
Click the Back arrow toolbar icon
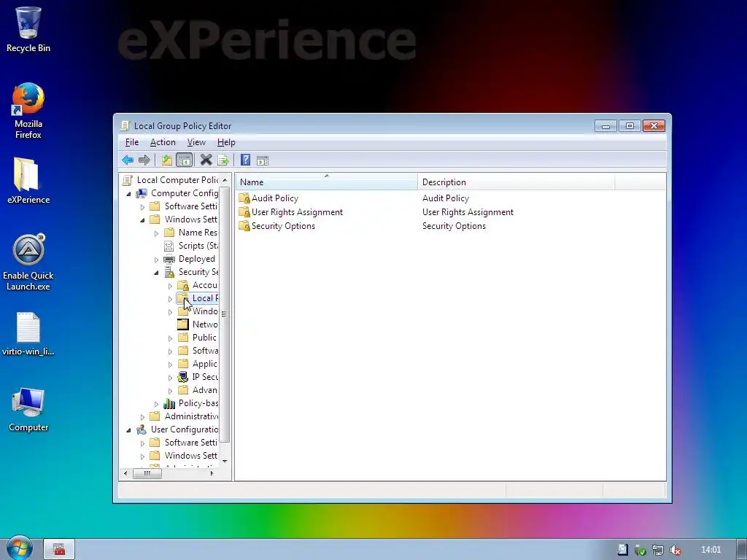pyautogui.click(x=128, y=160)
